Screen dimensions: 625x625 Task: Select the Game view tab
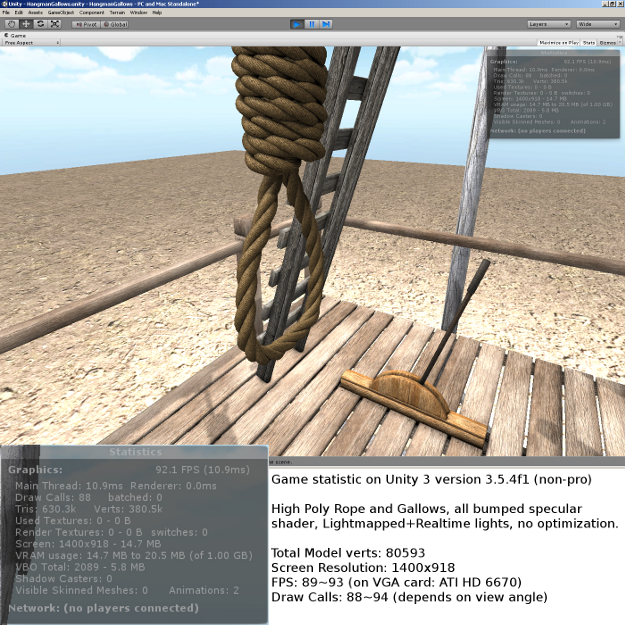click(x=15, y=35)
